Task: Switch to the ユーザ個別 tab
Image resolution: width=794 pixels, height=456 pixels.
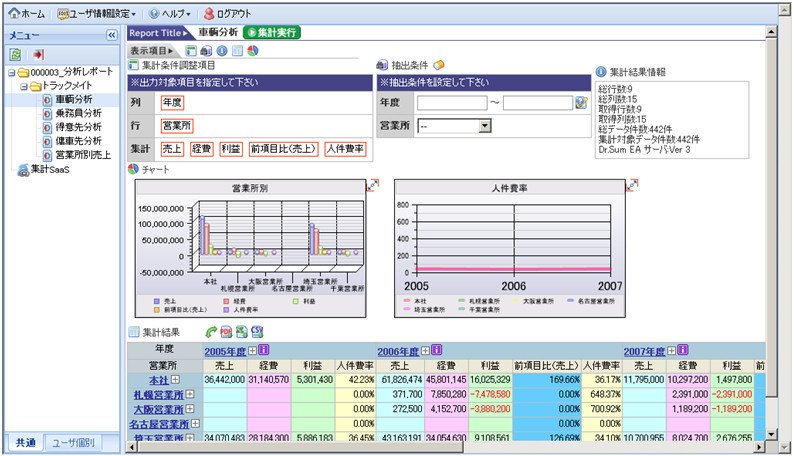Action: pos(73,443)
